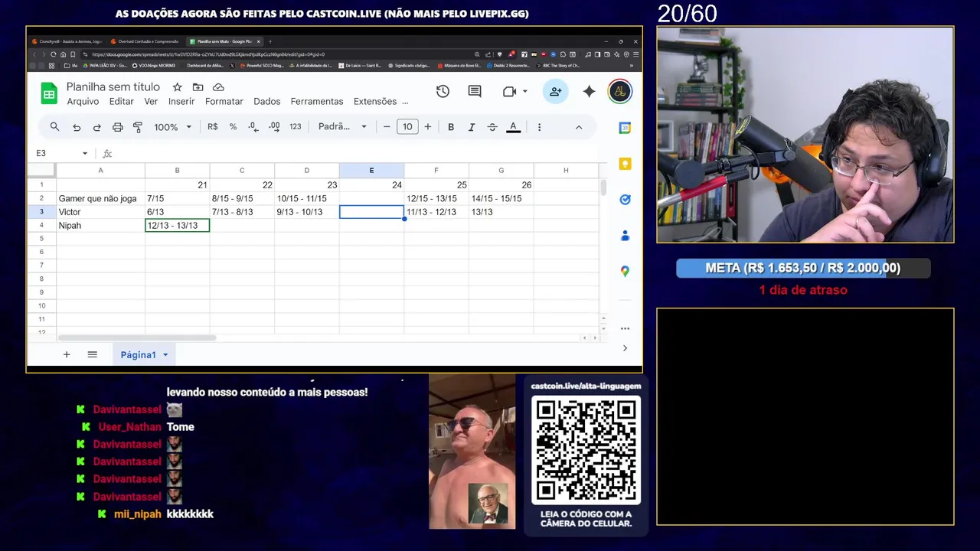The width and height of the screenshot is (980, 551).
Task: Activate the paint format tool
Action: tap(138, 127)
